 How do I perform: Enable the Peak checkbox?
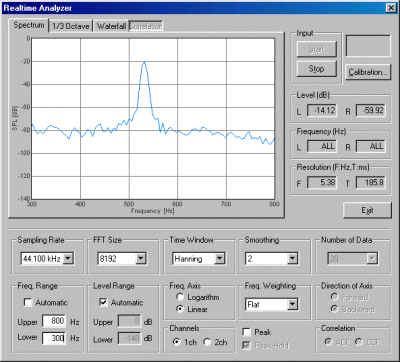pyautogui.click(x=247, y=332)
